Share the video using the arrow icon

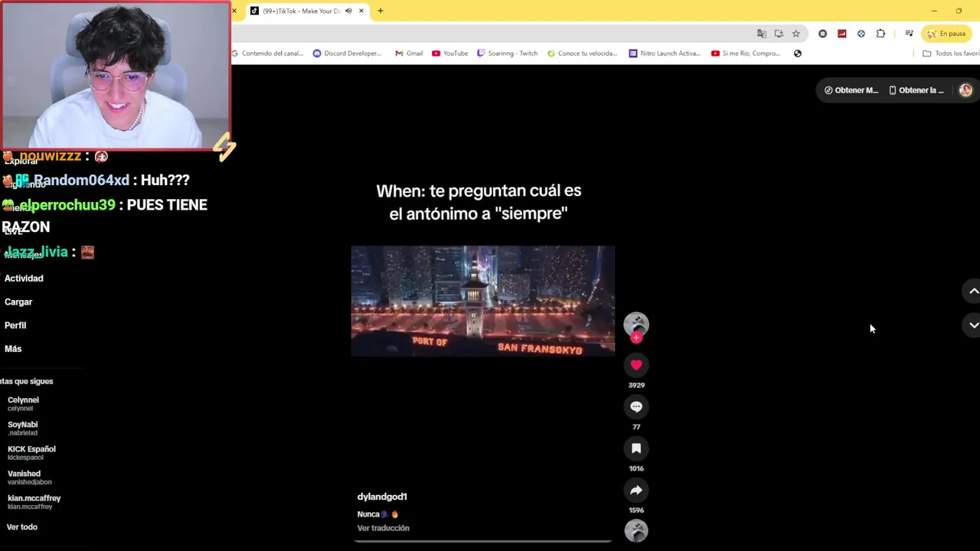pyautogui.click(x=636, y=491)
